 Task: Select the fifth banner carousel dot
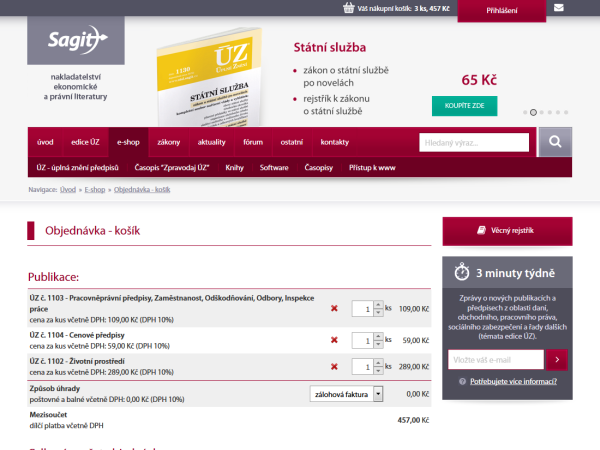pyautogui.click(x=558, y=112)
